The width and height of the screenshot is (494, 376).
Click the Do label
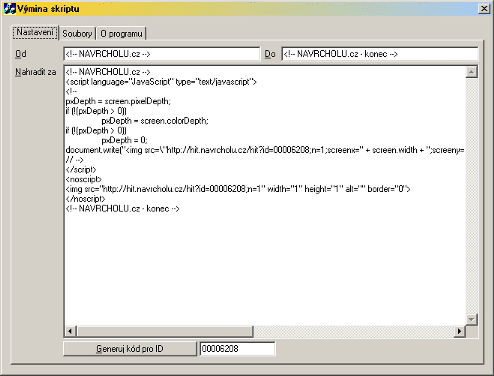pos(270,54)
